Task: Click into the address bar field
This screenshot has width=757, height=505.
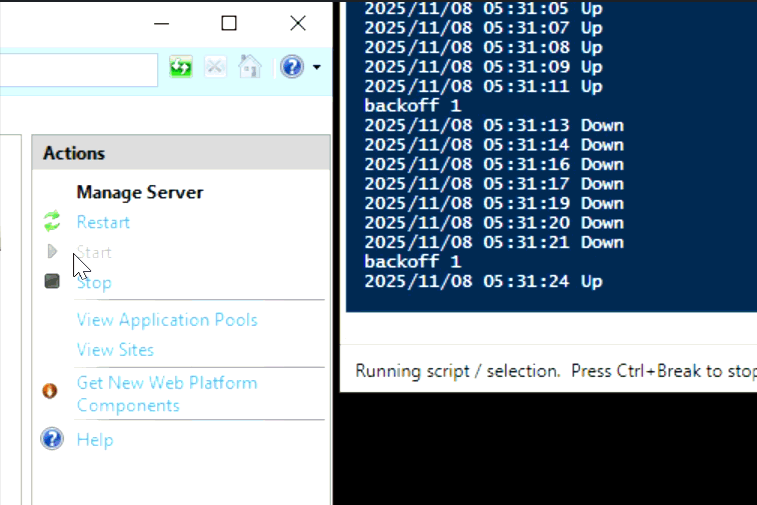Action: click(x=78, y=69)
